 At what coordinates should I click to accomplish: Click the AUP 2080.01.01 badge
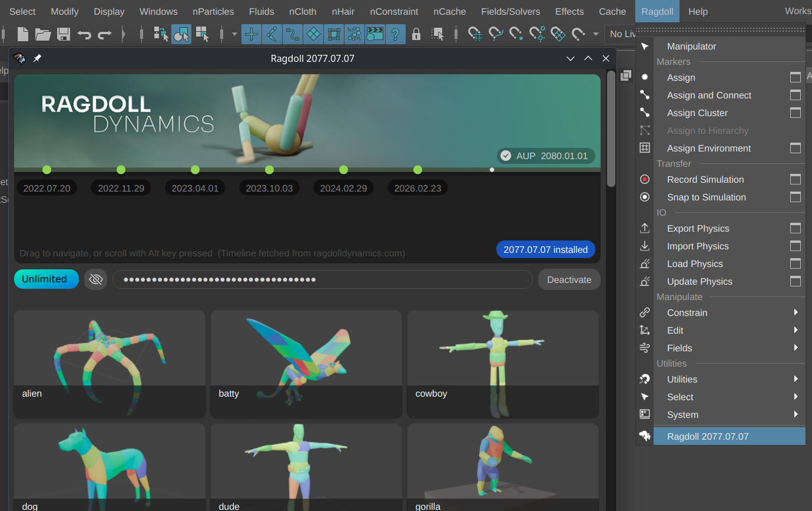(546, 156)
